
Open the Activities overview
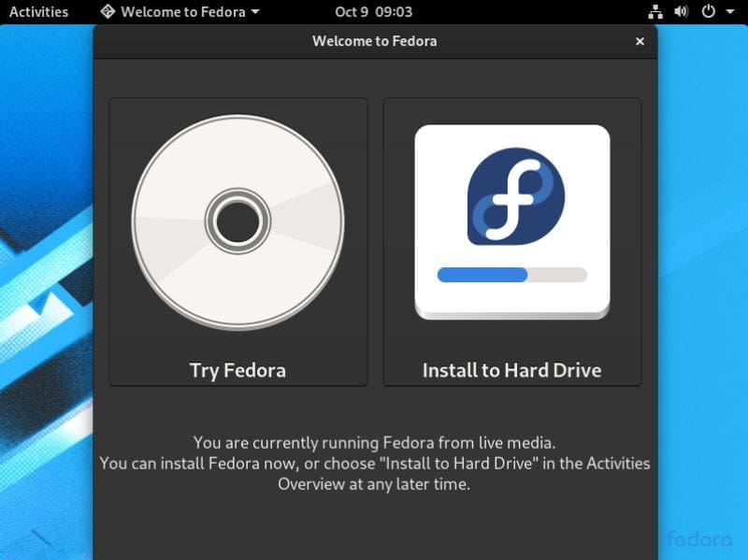pos(38,12)
